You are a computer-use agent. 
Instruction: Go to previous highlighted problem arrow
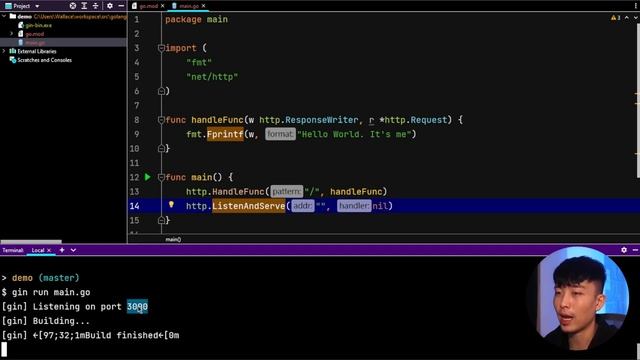pyautogui.click(x=627, y=18)
